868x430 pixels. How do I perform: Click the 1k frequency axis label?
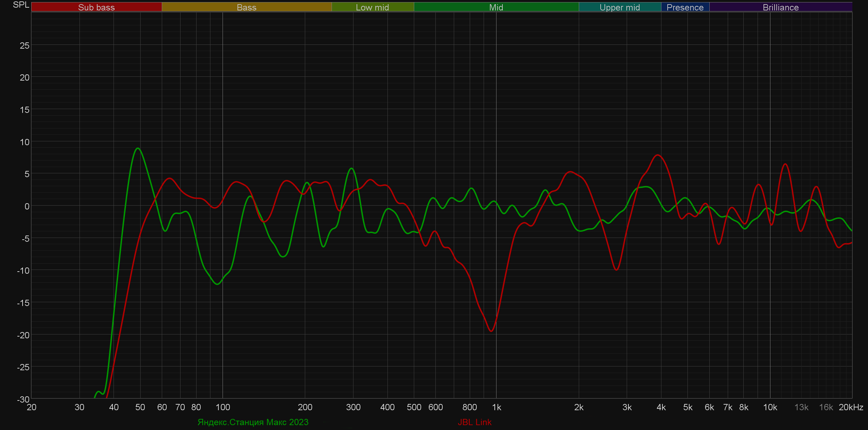[496, 407]
